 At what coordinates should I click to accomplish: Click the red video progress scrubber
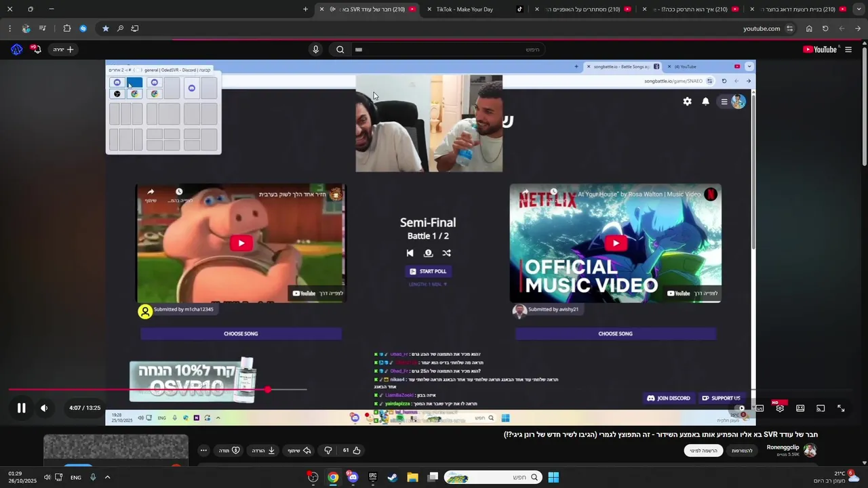[x=268, y=389]
